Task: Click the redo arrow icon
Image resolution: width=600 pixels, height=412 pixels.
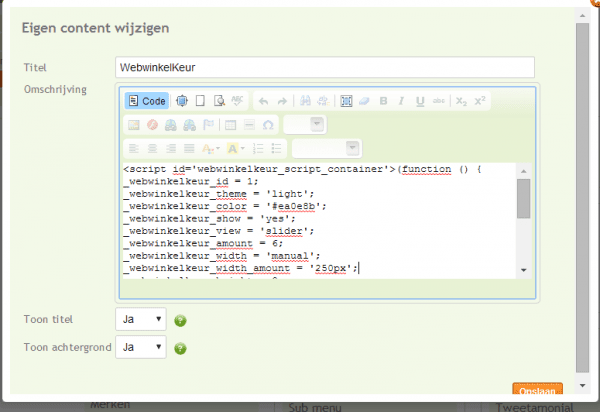Action: (282, 100)
